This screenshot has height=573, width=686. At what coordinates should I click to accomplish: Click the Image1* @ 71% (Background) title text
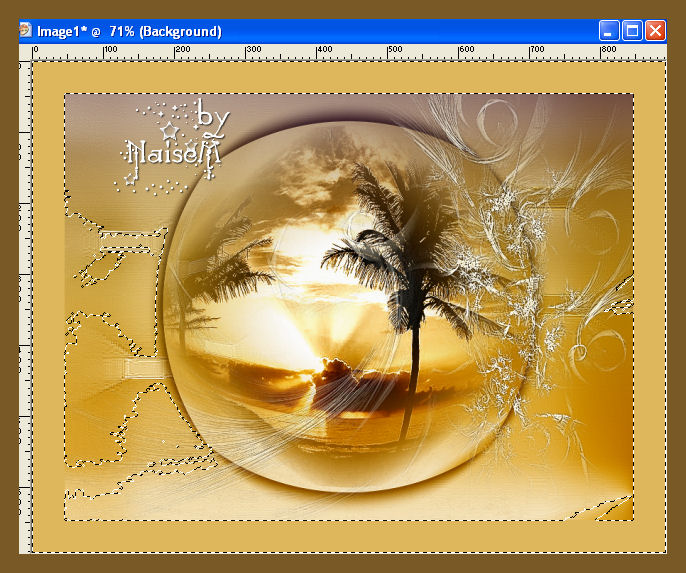(129, 31)
